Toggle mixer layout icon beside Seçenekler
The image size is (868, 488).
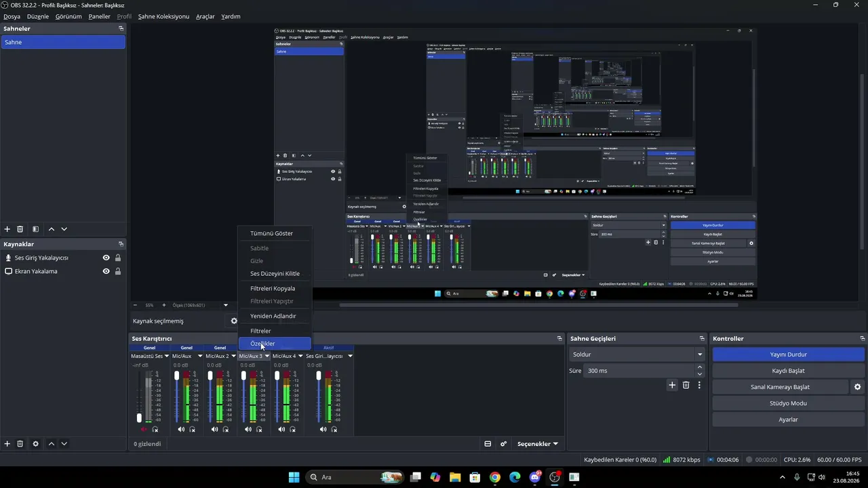point(488,444)
